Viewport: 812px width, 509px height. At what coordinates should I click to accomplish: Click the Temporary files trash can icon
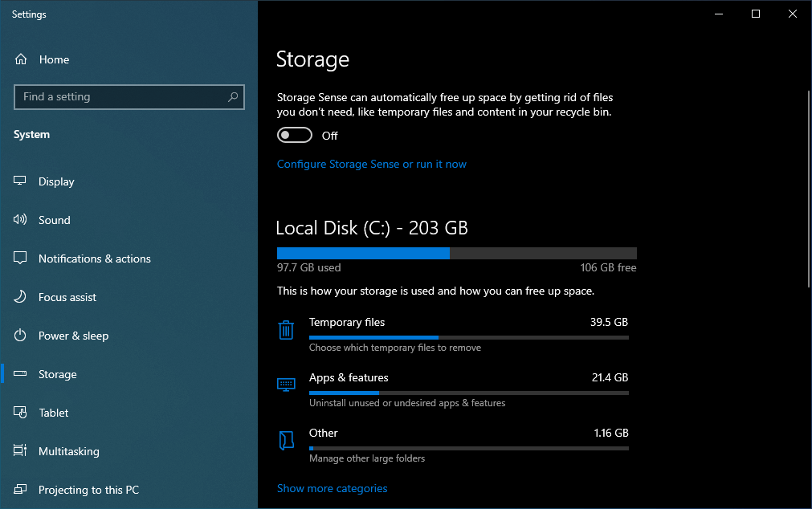[x=286, y=330]
